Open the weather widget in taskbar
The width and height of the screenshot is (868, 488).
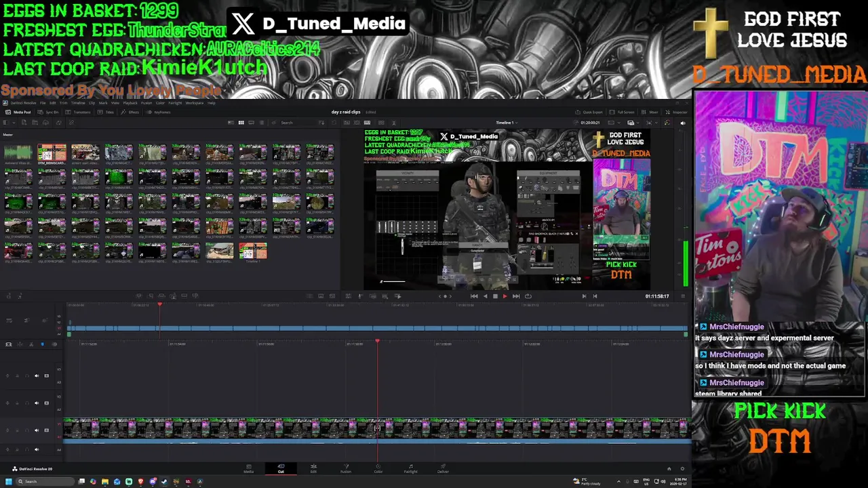587,482
